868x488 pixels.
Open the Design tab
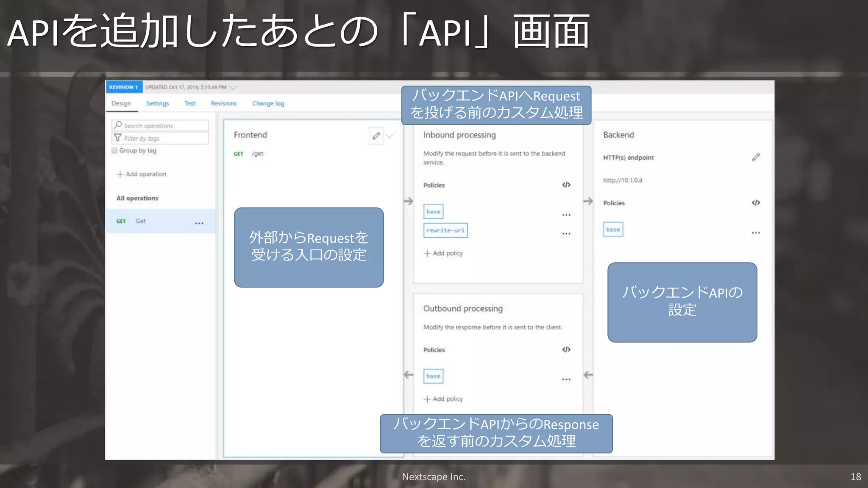[121, 103]
